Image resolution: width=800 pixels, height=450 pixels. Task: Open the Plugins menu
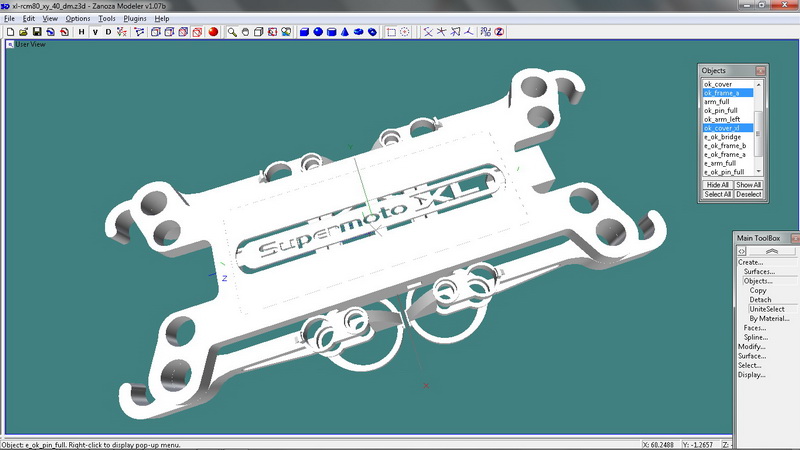(x=135, y=19)
